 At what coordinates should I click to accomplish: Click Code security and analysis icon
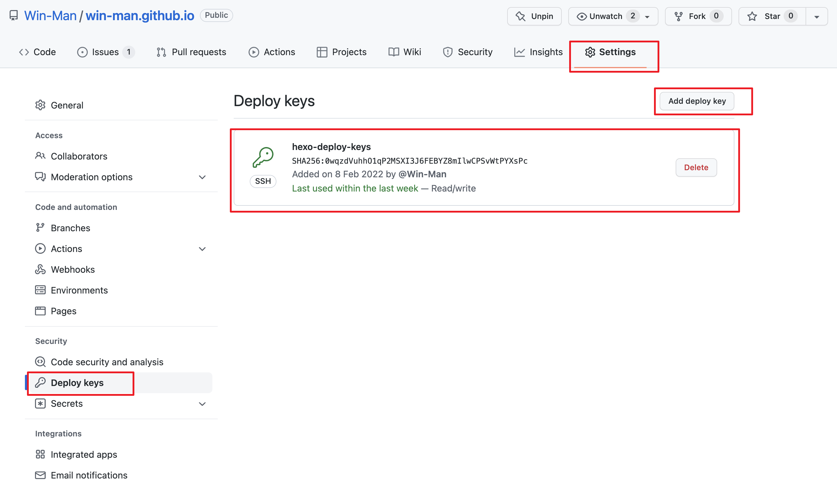[40, 362]
